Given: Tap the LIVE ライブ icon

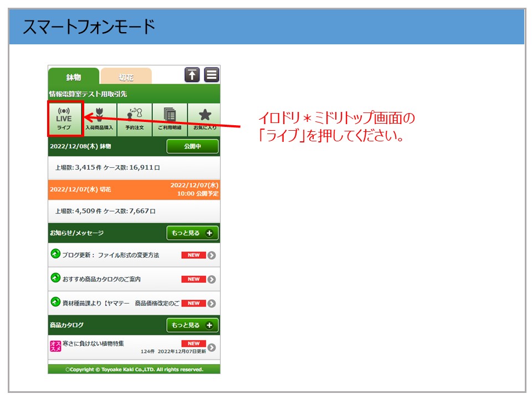Looking at the screenshot, I should 64,119.
